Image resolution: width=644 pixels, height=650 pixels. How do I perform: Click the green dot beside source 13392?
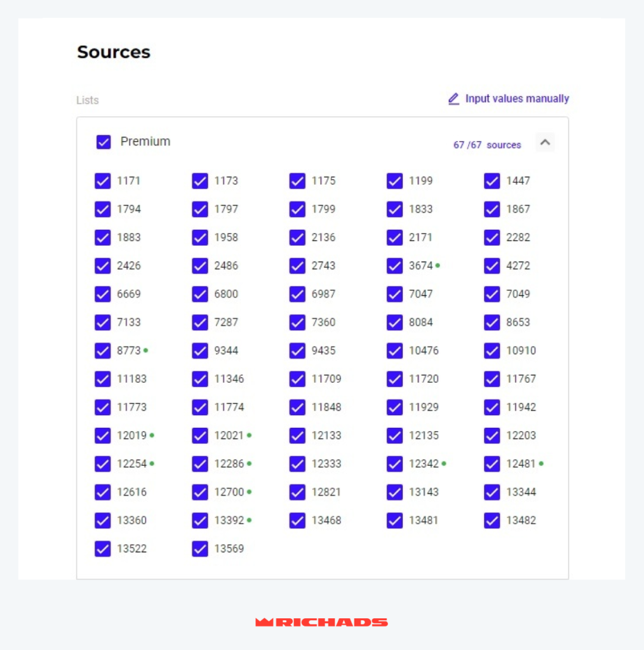249,520
